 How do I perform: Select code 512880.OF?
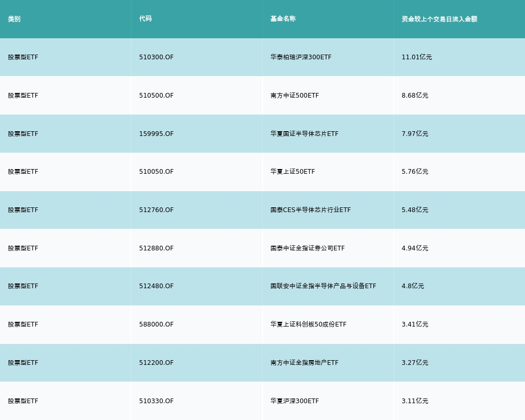156,248
